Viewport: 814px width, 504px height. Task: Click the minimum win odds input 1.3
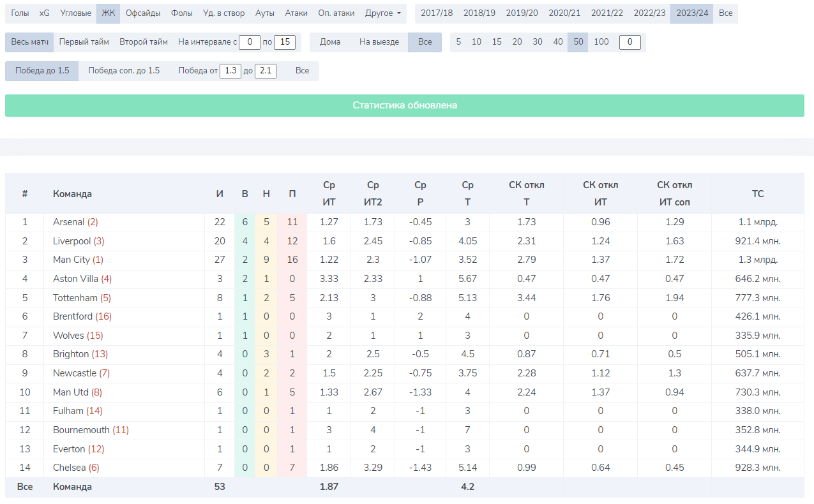(x=230, y=71)
